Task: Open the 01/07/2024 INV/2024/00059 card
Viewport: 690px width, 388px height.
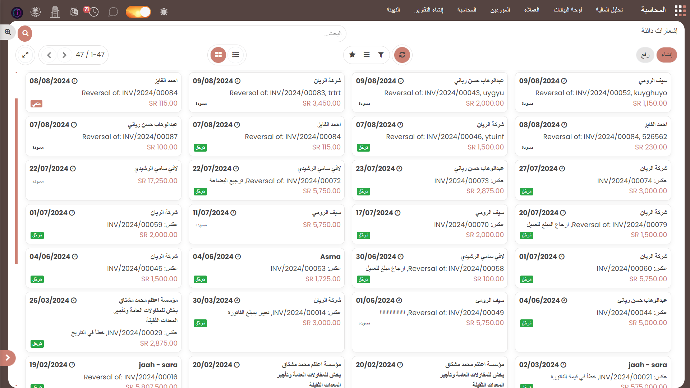Action: pos(103,224)
